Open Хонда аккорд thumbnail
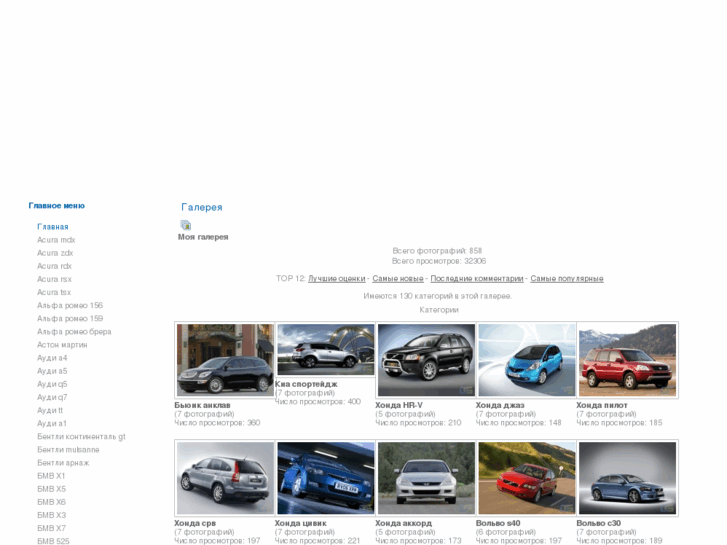Image resolution: width=727 pixels, height=545 pixels. click(x=427, y=478)
